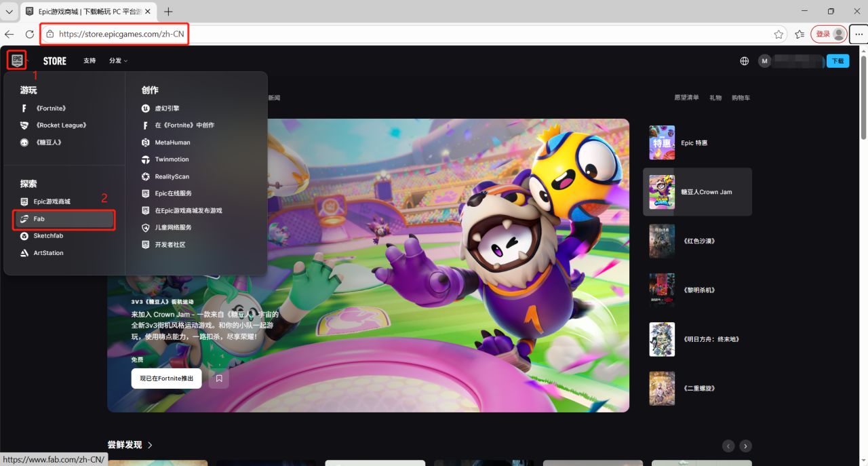Screen dimensions: 868x466
Task: Select the 《二重螺旋》 carousel item
Action: tap(697, 388)
